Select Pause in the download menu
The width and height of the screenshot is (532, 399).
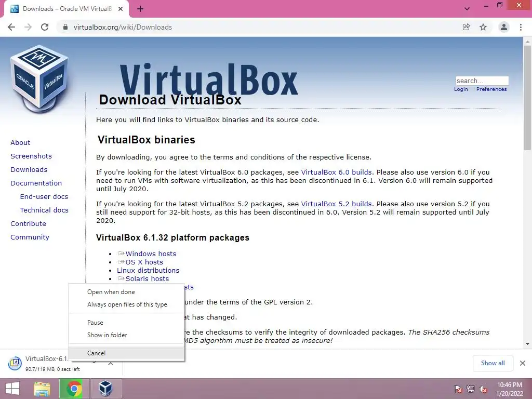[x=127, y=322]
